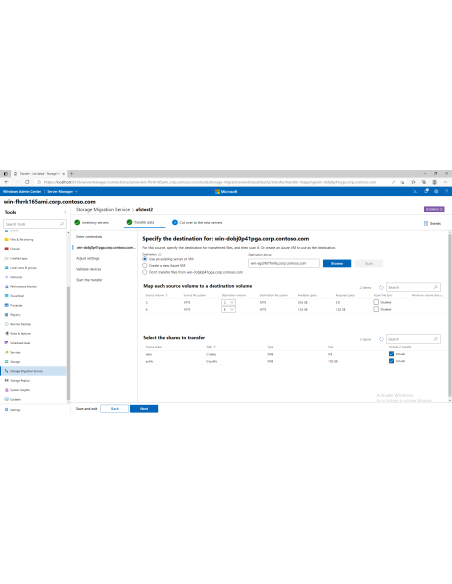The image size is (452, 584).
Task: Select Don't transfer files option
Action: pyautogui.click(x=145, y=272)
